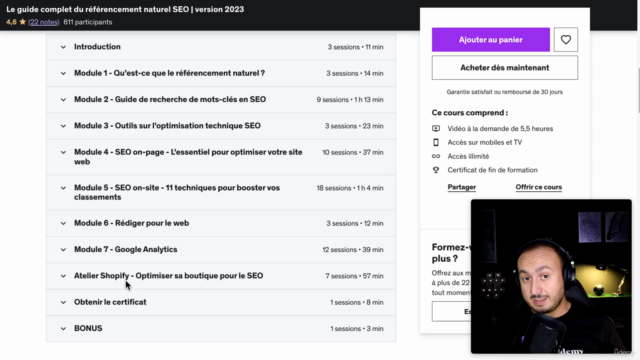The width and height of the screenshot is (640, 360).
Task: Select the Introduction section title
Action: tap(97, 47)
